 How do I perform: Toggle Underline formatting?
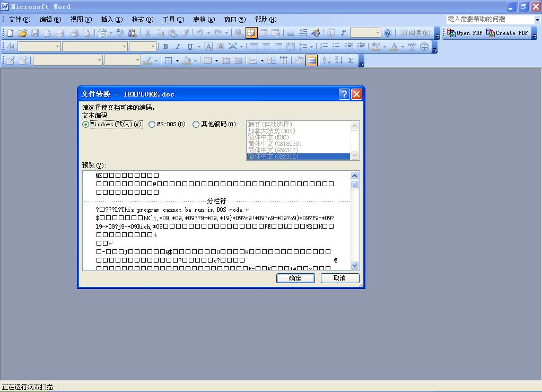tap(190, 46)
